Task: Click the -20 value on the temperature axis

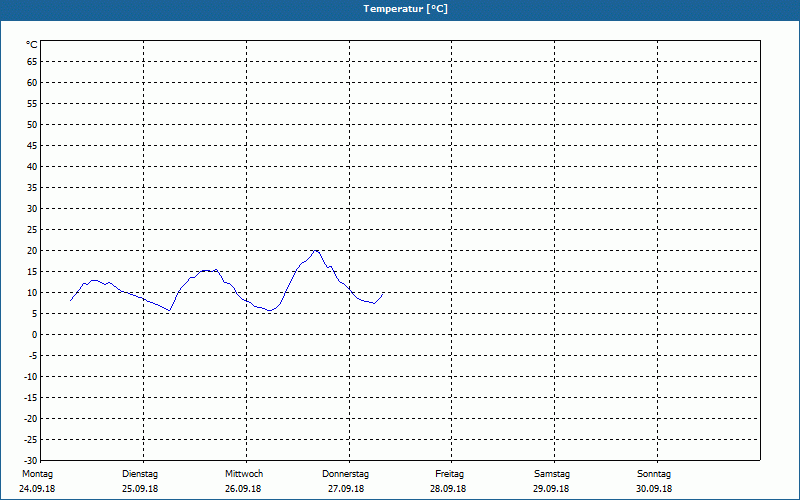Action: pos(31,419)
